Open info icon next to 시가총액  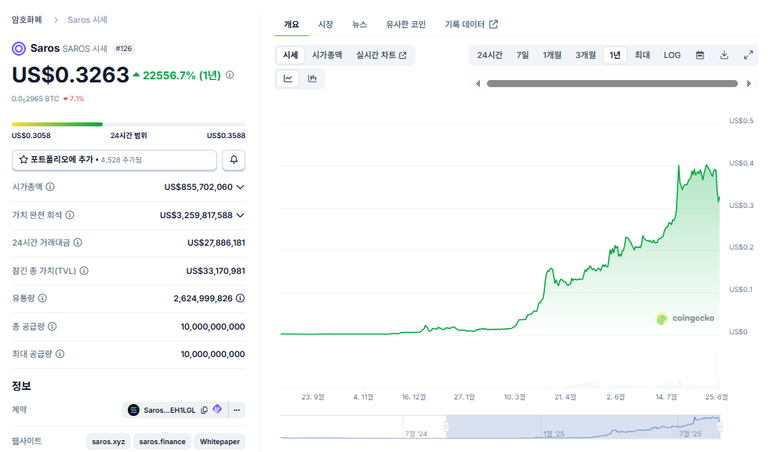(50, 187)
